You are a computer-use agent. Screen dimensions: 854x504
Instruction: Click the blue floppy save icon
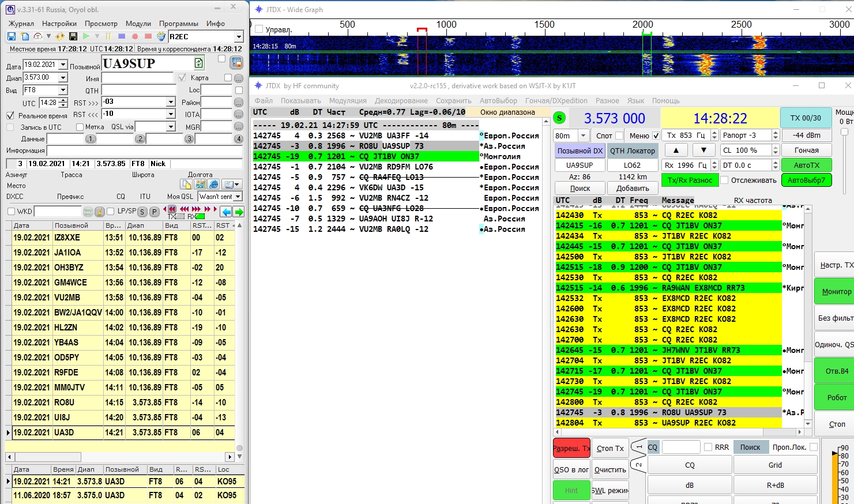tap(12, 36)
